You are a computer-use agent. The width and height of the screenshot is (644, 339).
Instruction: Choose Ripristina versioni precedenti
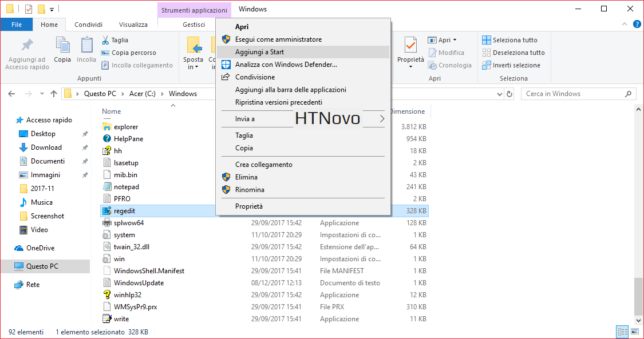point(303,102)
